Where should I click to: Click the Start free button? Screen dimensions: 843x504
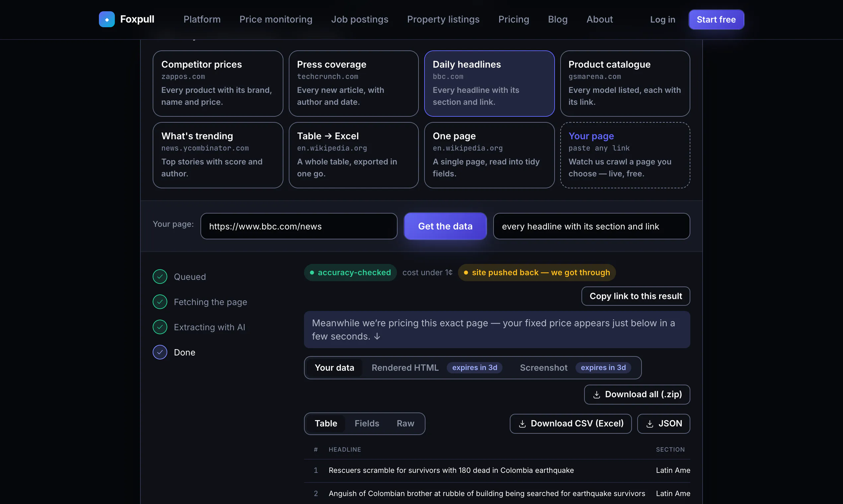(x=716, y=19)
